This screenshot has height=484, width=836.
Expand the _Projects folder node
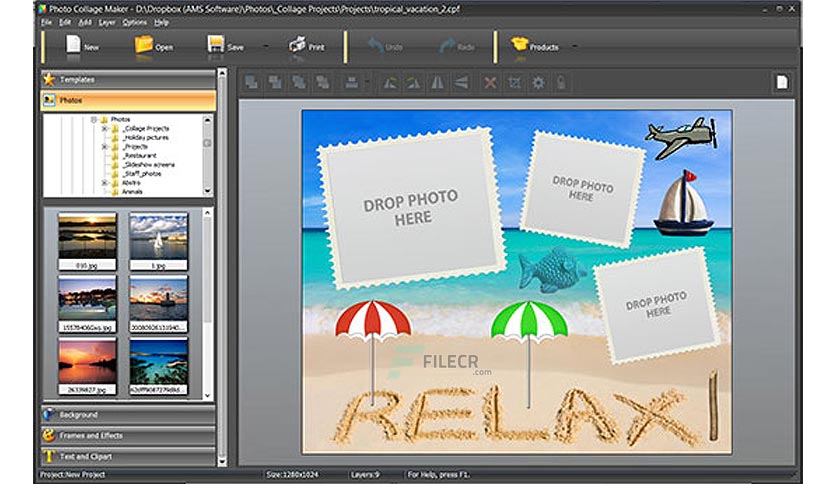[x=104, y=147]
